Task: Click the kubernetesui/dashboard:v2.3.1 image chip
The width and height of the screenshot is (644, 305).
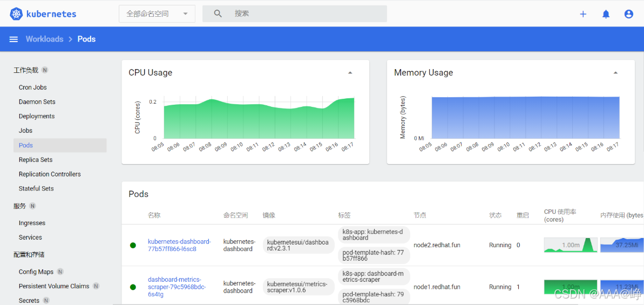Action: click(299, 245)
